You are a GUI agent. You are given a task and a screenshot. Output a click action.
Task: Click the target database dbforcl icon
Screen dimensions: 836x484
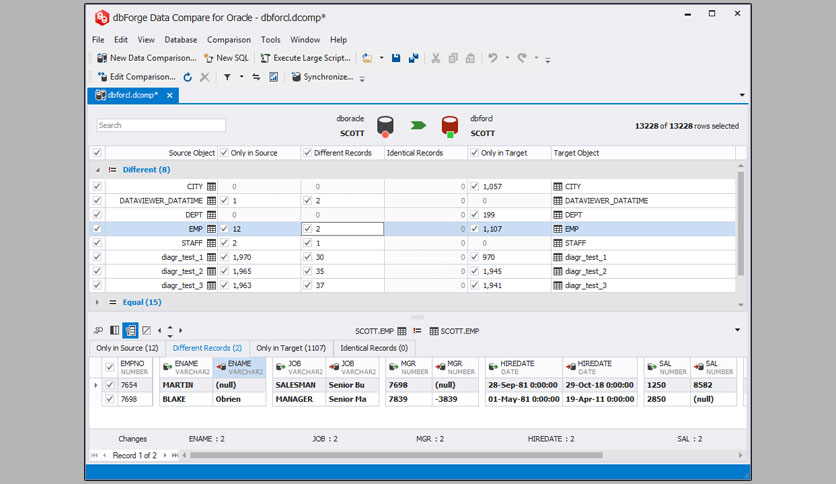point(450,127)
